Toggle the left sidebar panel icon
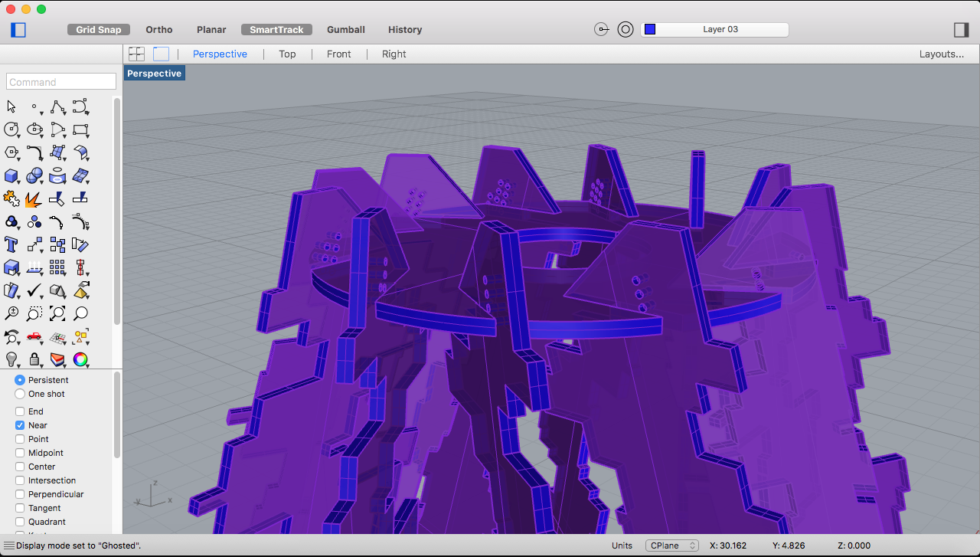The height and width of the screenshot is (557, 980). 18,30
